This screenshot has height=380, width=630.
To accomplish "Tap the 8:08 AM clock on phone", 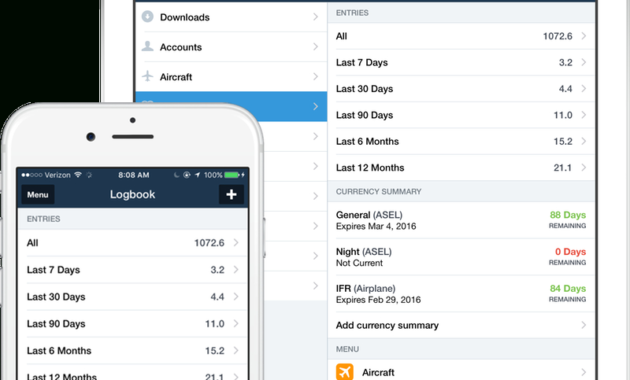I will (134, 175).
